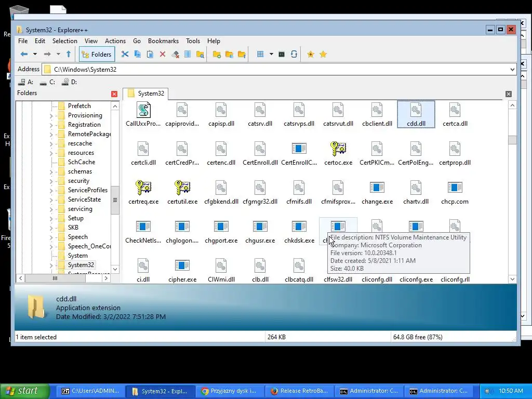Select the change.exe file

tap(377, 192)
